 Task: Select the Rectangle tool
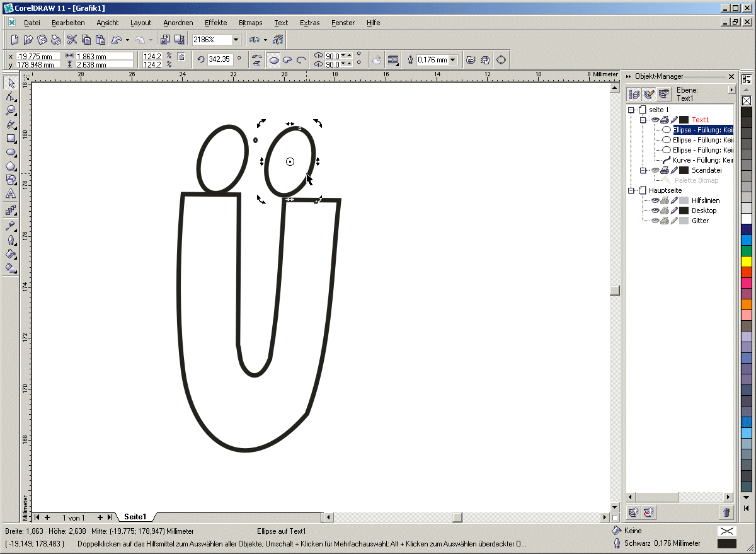point(11,139)
